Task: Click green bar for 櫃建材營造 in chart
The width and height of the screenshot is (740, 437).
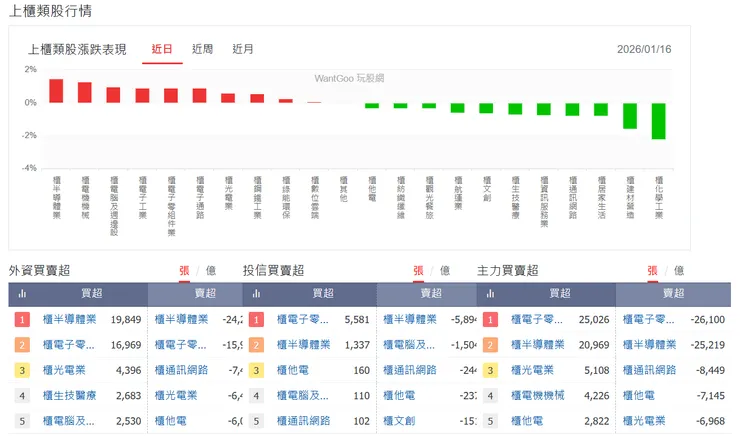Action: [x=630, y=116]
